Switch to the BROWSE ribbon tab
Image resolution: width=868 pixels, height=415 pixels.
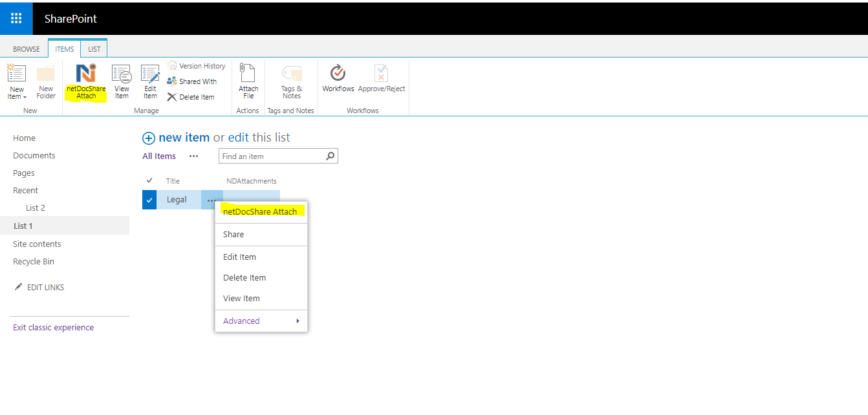click(x=27, y=49)
